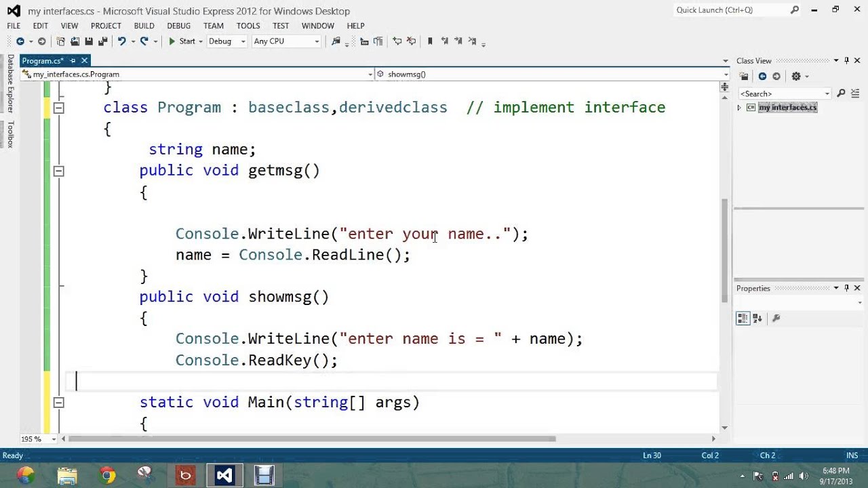
Task: Open the TOOLS menu
Action: click(x=248, y=26)
